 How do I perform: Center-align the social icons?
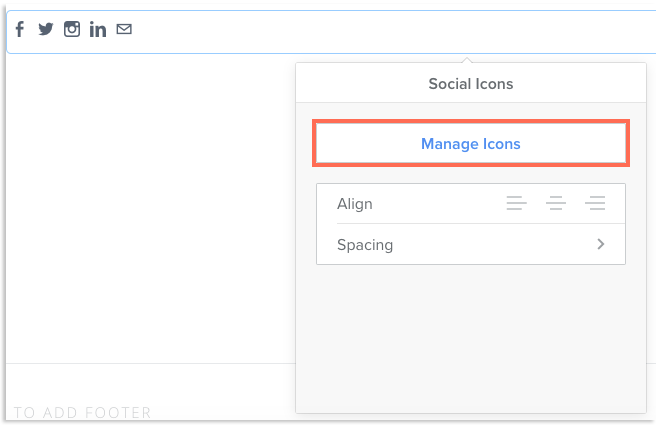coord(556,204)
